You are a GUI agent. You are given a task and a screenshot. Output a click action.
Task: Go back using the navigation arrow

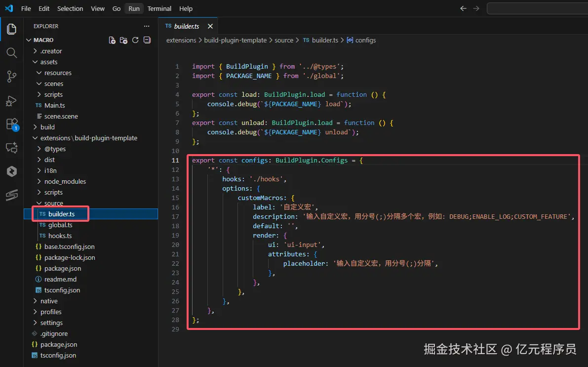(463, 8)
